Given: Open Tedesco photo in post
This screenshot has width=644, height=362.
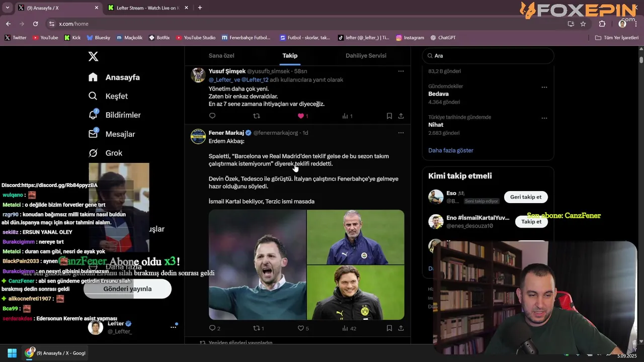Looking at the screenshot, I should 257,265.
